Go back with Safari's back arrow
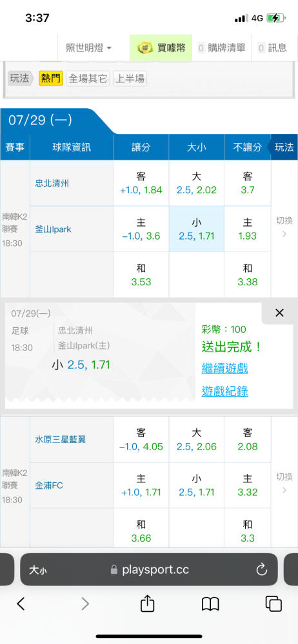The height and width of the screenshot is (644, 298). tap(21, 604)
